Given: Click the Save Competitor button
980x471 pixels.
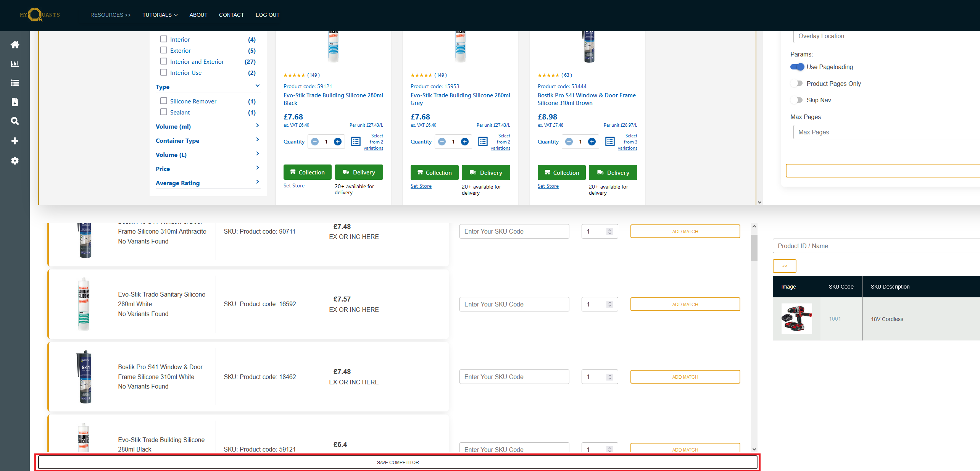Looking at the screenshot, I should 398,462.
